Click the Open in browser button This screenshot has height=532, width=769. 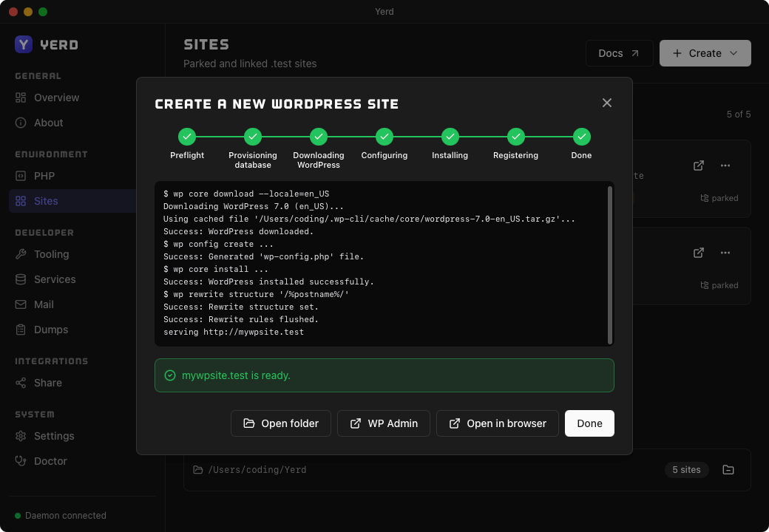coord(498,423)
